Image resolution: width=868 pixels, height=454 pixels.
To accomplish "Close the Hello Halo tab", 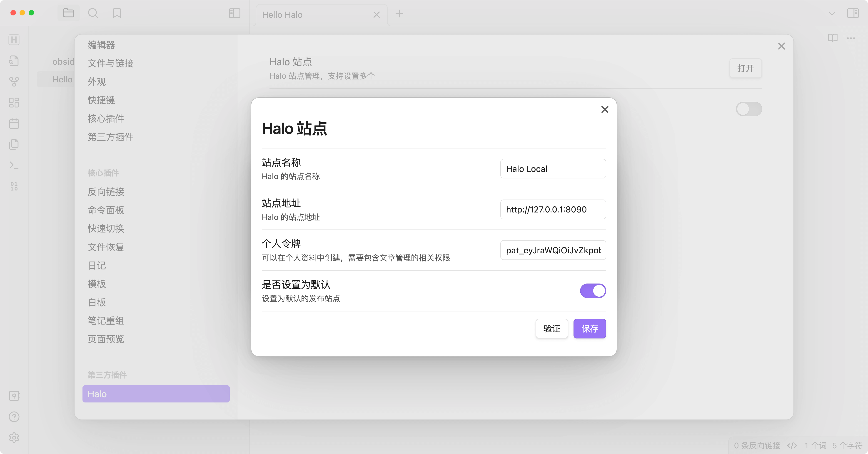I will 376,15.
